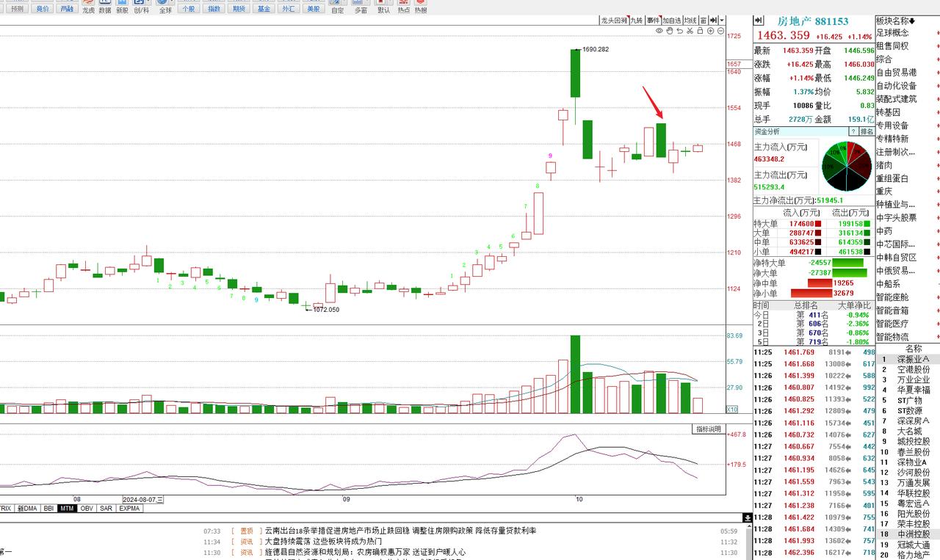
Task: Open the 创/科 toolbar icon
Action: tap(142, 7)
